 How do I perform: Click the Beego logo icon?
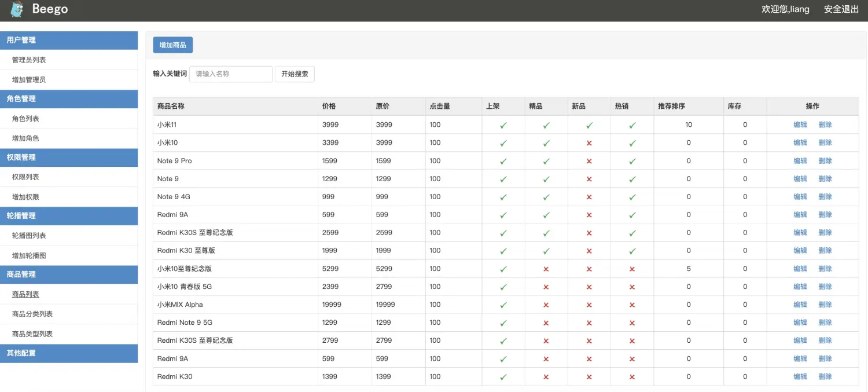click(x=17, y=9)
